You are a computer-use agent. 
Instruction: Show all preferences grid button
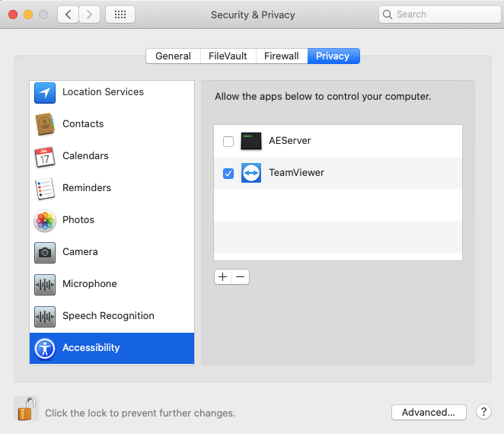point(120,14)
